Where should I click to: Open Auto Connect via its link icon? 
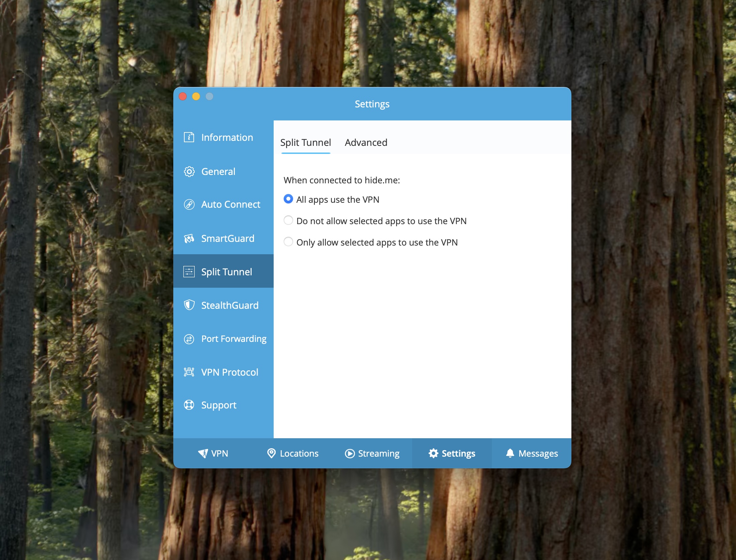(189, 204)
